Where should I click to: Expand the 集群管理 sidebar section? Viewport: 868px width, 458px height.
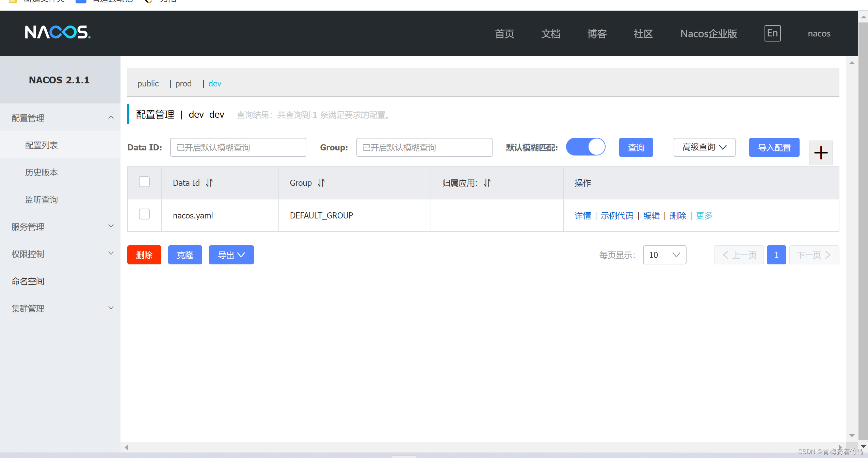[x=60, y=308]
